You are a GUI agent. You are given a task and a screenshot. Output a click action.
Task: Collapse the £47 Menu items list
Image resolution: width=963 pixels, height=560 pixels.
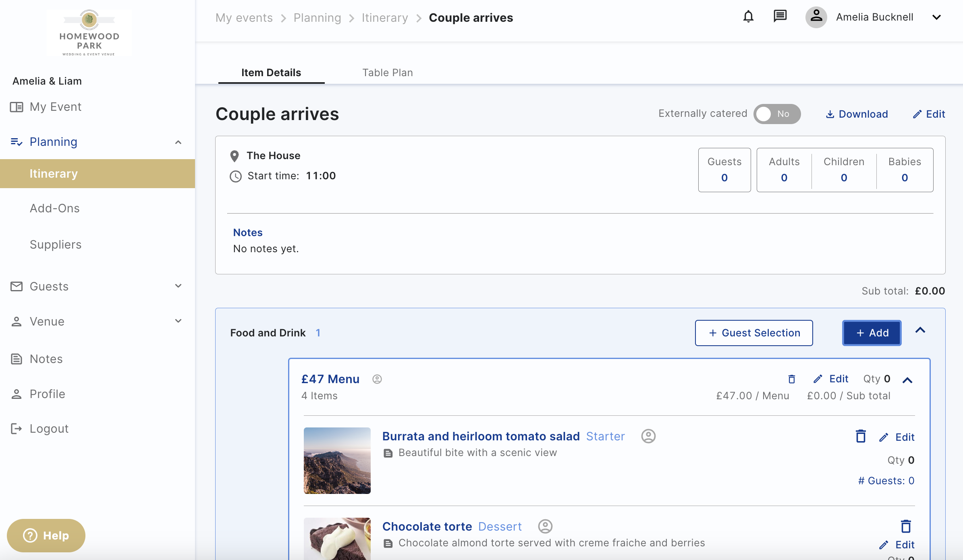907,380
